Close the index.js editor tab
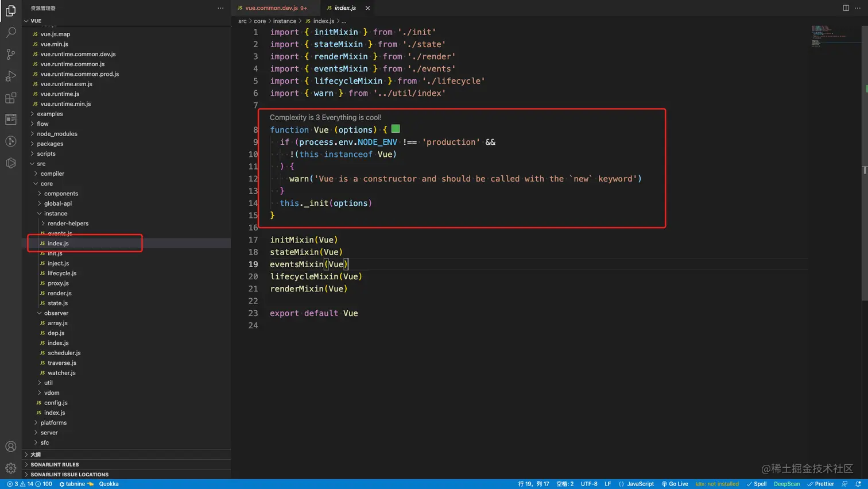 (367, 8)
